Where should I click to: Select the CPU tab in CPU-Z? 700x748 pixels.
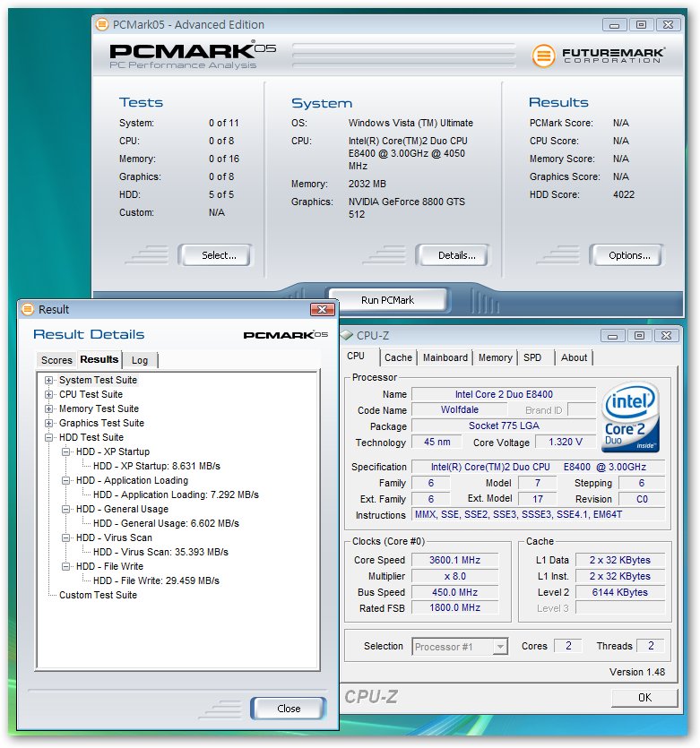(x=356, y=357)
